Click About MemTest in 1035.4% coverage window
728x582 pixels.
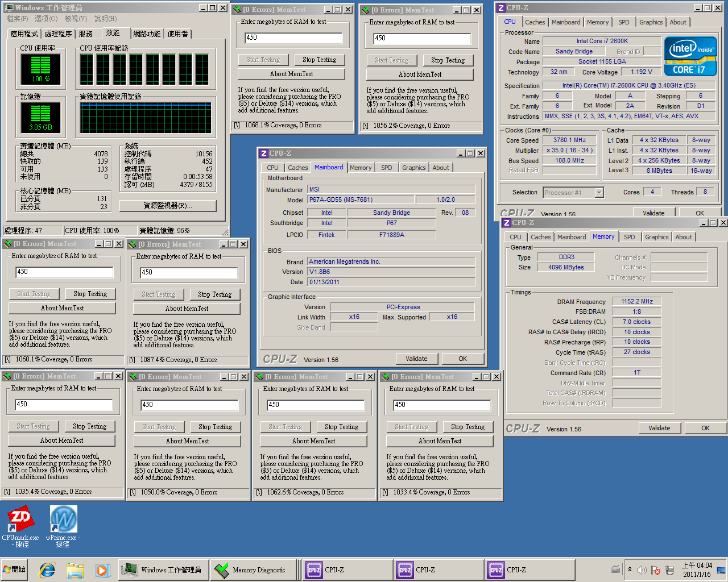(62, 440)
